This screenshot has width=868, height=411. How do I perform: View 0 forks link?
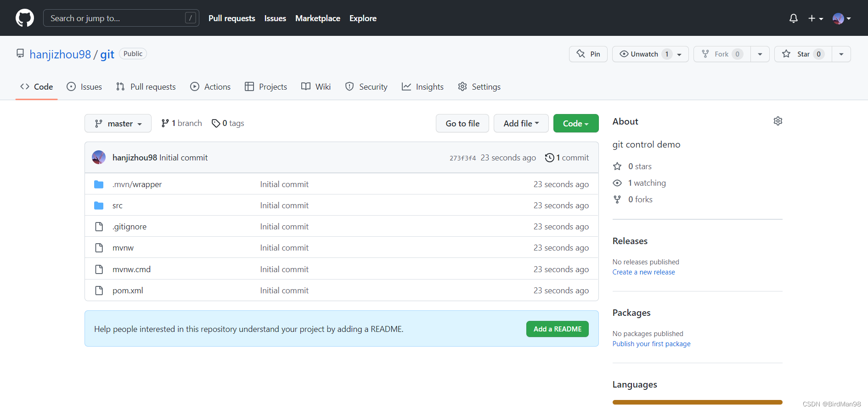point(633,200)
